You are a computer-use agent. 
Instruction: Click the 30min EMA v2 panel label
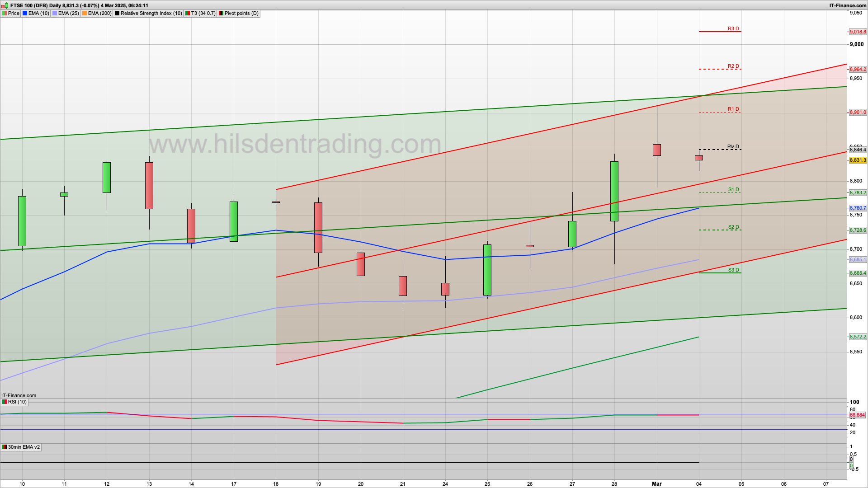coord(24,447)
